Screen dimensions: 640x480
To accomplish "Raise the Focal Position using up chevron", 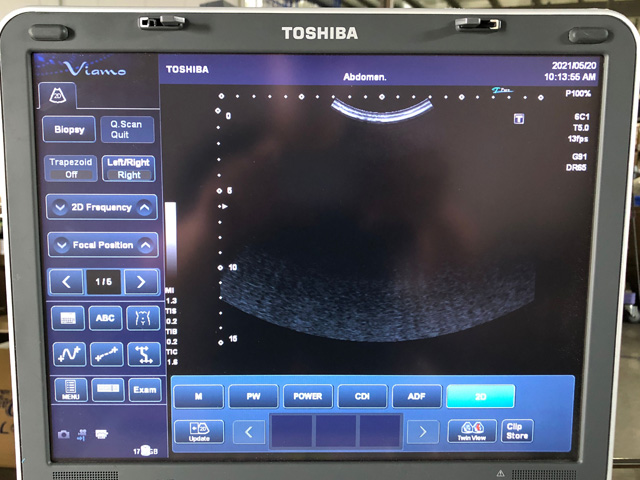I will [145, 245].
